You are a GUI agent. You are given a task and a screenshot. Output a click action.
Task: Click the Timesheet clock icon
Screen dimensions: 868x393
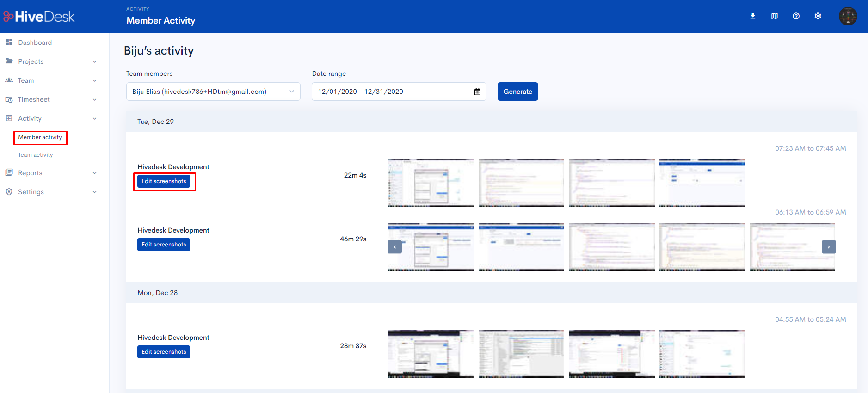(x=9, y=99)
